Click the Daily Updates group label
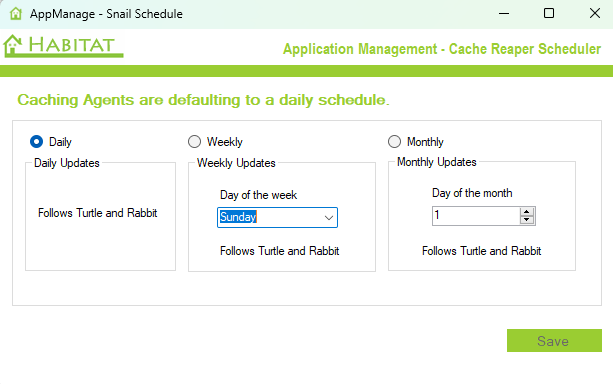 [x=67, y=163]
